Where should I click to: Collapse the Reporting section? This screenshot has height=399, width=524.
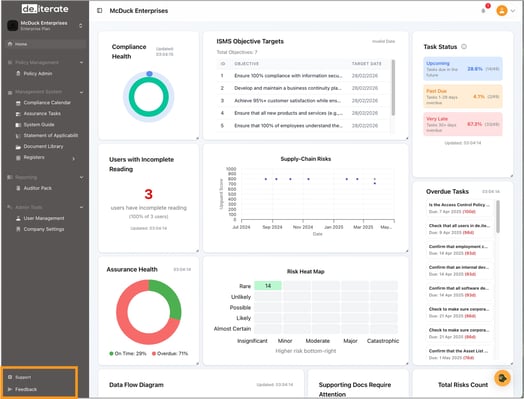click(82, 177)
